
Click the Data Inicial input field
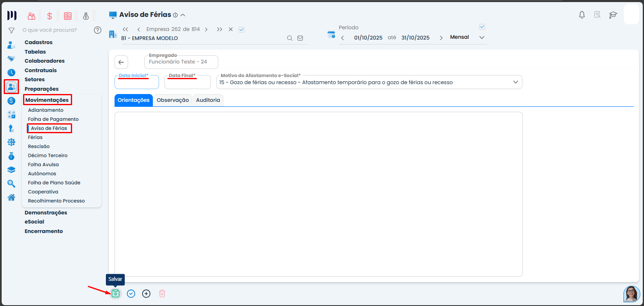pyautogui.click(x=136, y=83)
